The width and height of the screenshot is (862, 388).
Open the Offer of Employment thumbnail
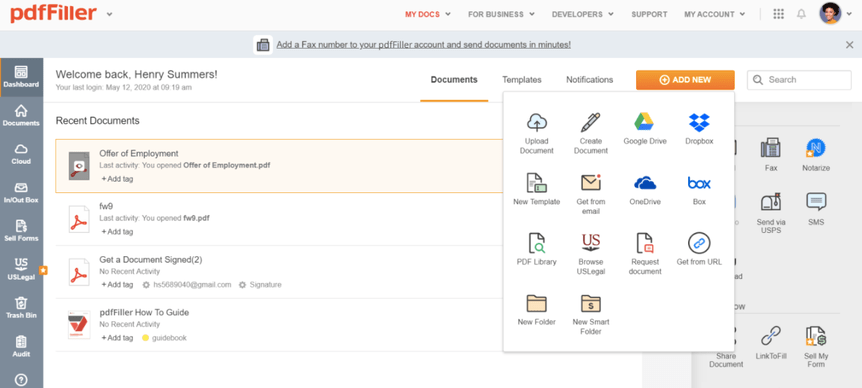pos(79,165)
